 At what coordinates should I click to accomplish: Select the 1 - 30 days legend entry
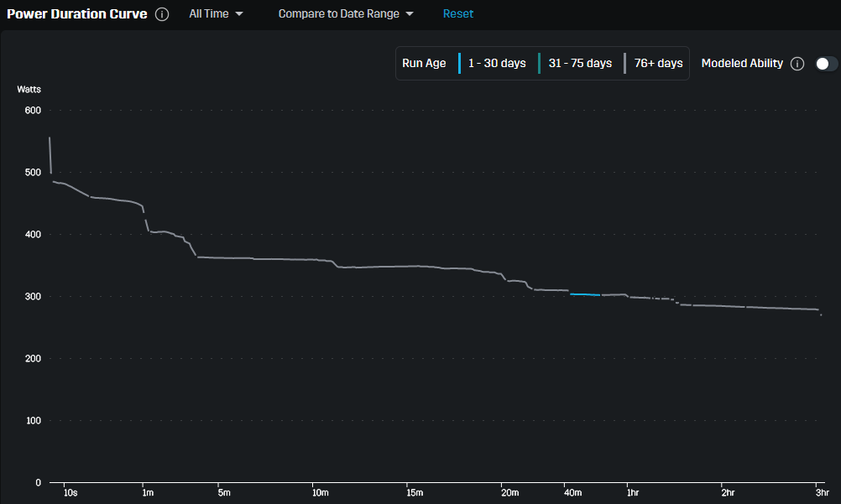496,64
